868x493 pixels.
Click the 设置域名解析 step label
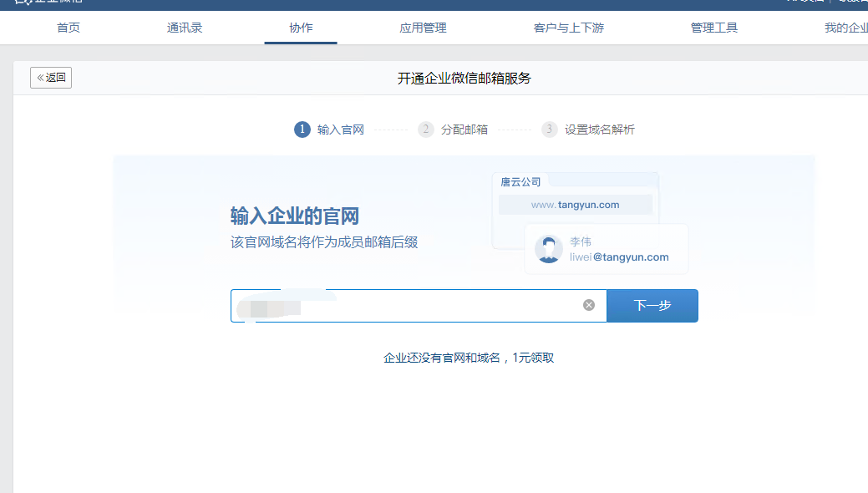(x=600, y=130)
